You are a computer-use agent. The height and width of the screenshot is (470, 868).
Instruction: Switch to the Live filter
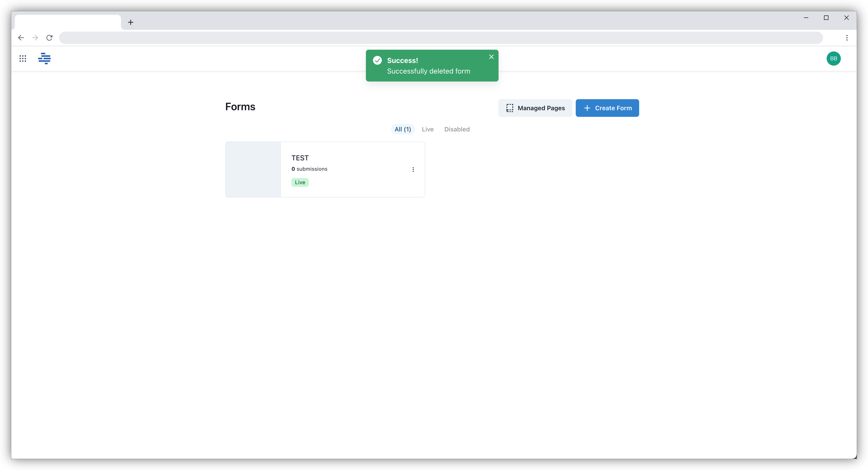click(427, 129)
